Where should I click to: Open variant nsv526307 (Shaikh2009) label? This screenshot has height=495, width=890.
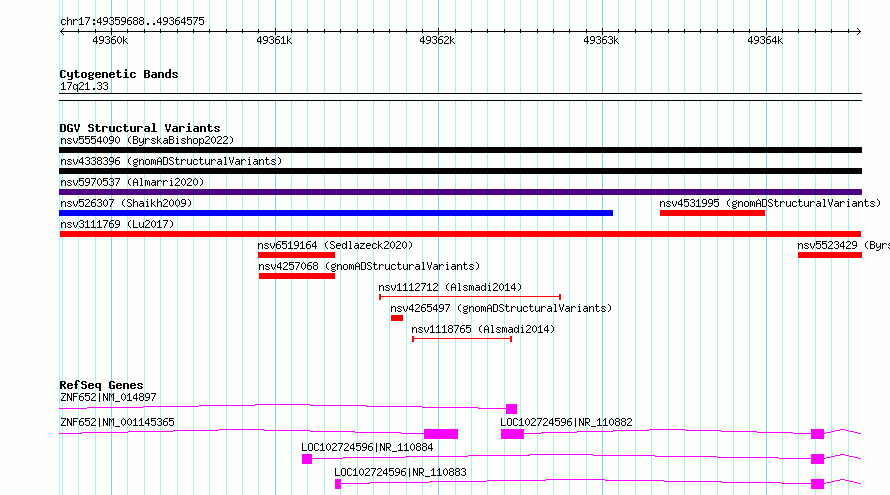[x=126, y=203]
